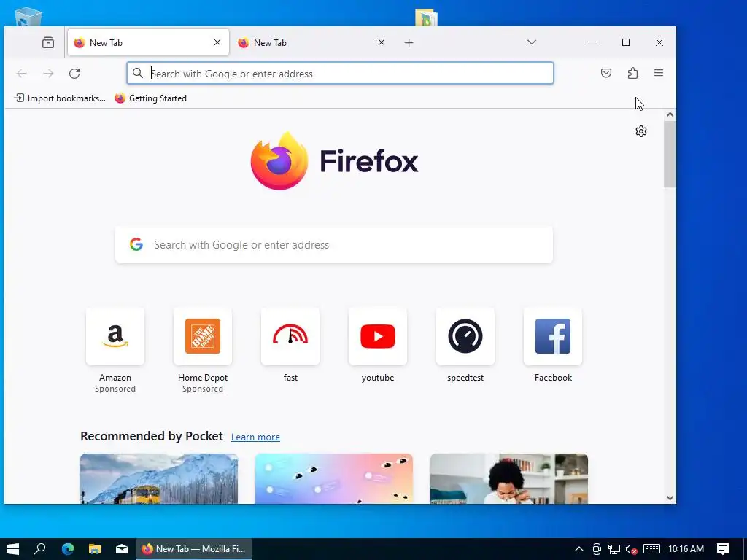The image size is (747, 560).
Task: Open the Getting Started bookmark
Action: pos(150,98)
